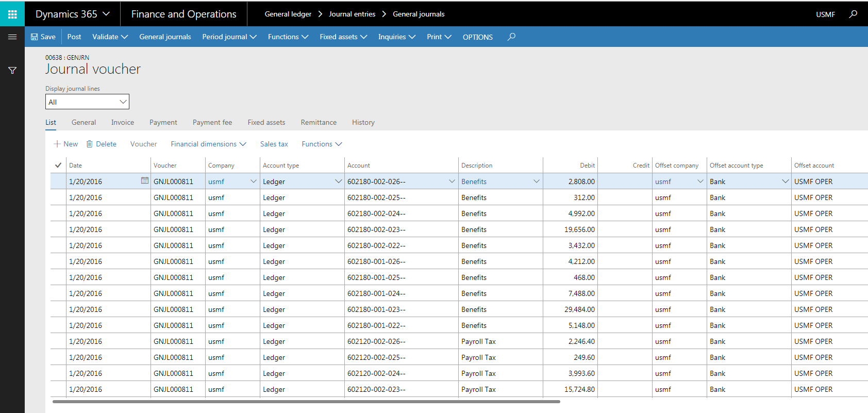The width and height of the screenshot is (868, 413).
Task: Click the Post button
Action: click(x=74, y=37)
